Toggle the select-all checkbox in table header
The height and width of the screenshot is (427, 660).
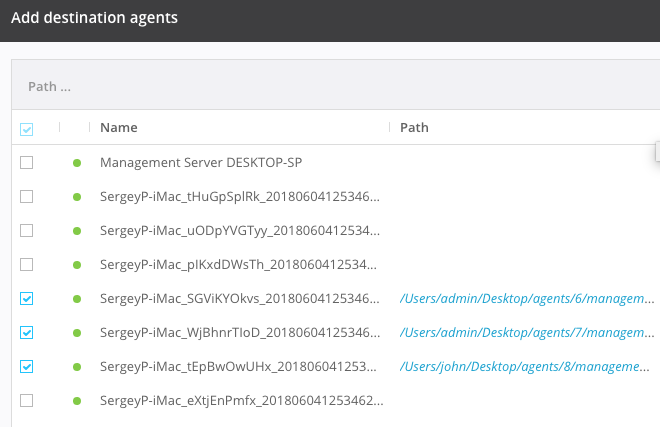point(27,128)
